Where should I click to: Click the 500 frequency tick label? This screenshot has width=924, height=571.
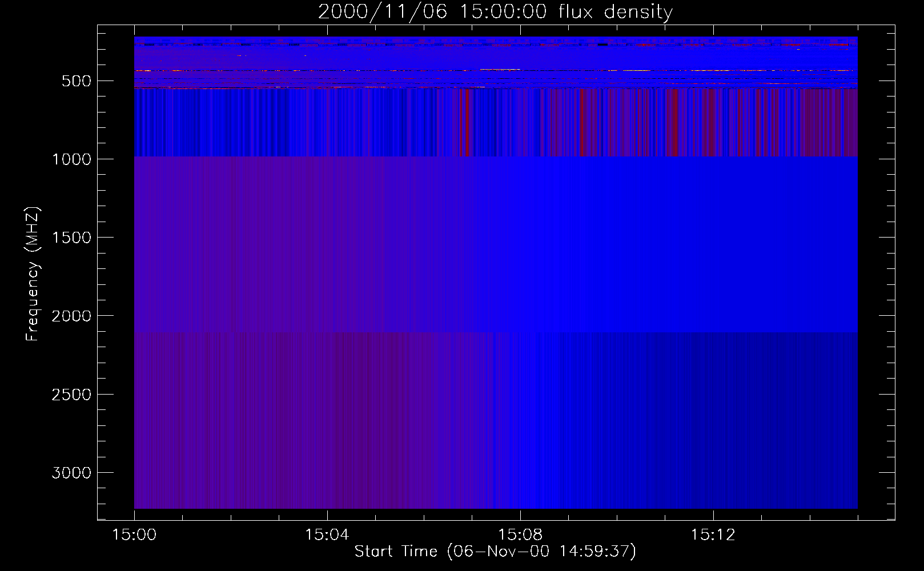[x=76, y=81]
